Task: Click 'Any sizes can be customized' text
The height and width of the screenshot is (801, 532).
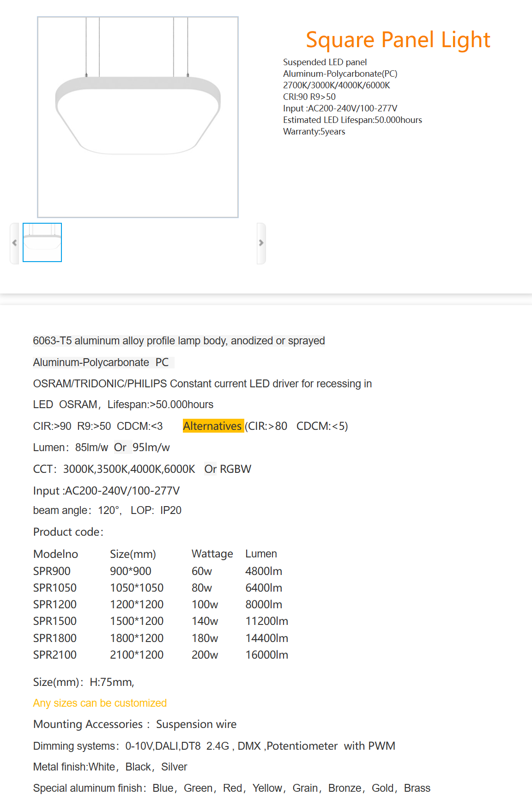Action: point(100,703)
